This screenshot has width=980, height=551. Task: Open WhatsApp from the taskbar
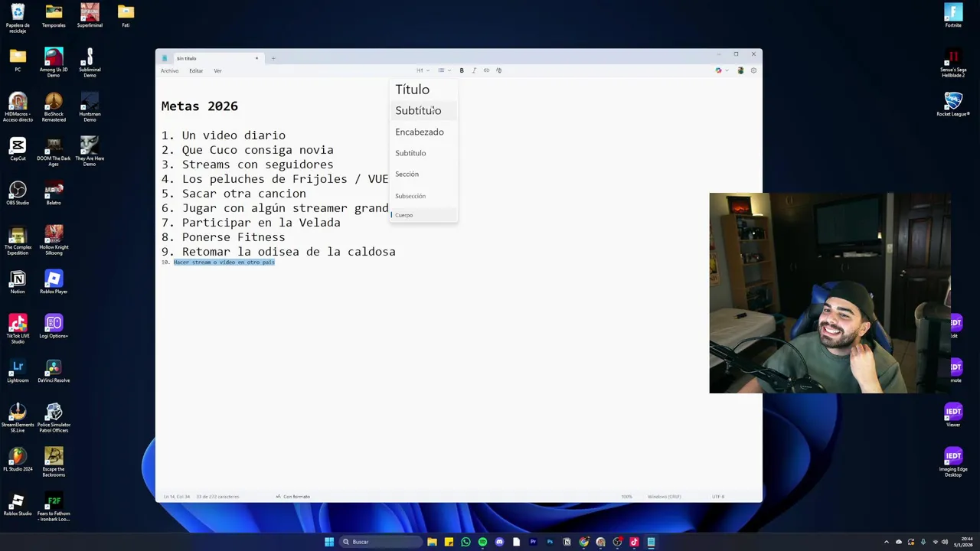coord(465,542)
